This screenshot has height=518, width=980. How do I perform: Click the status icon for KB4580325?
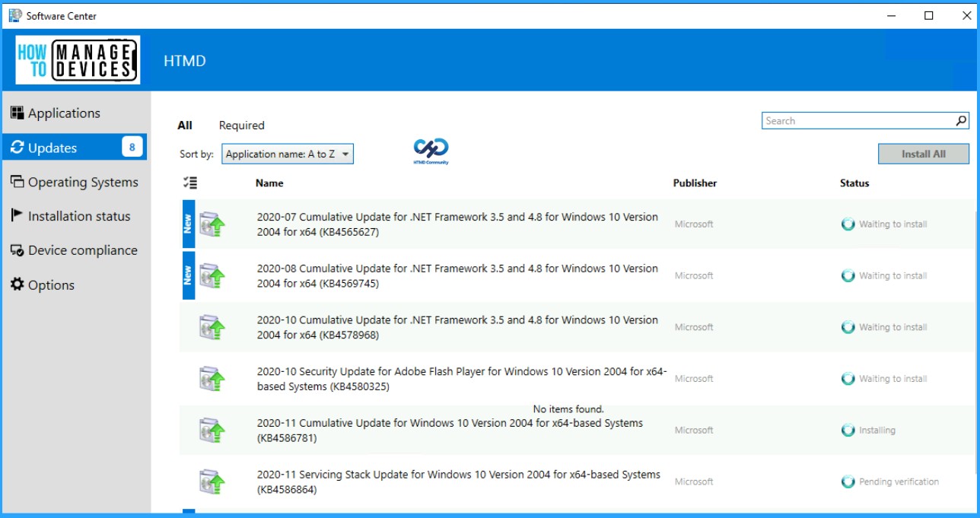point(848,379)
